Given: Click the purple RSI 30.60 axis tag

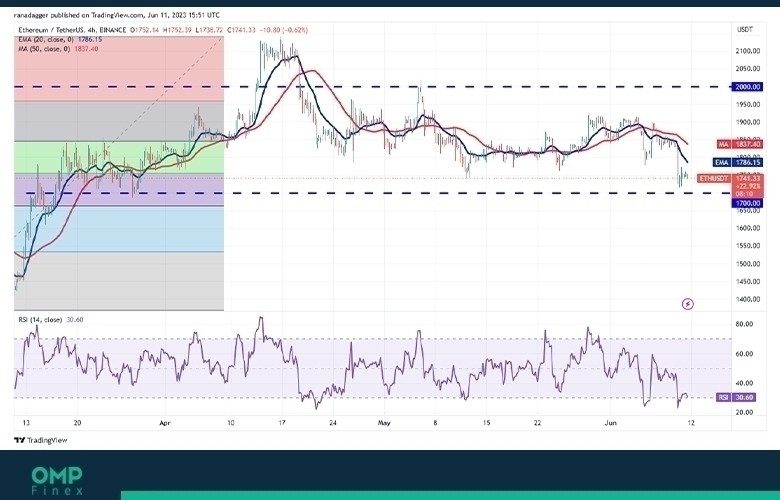Looking at the screenshot, I should (x=737, y=398).
